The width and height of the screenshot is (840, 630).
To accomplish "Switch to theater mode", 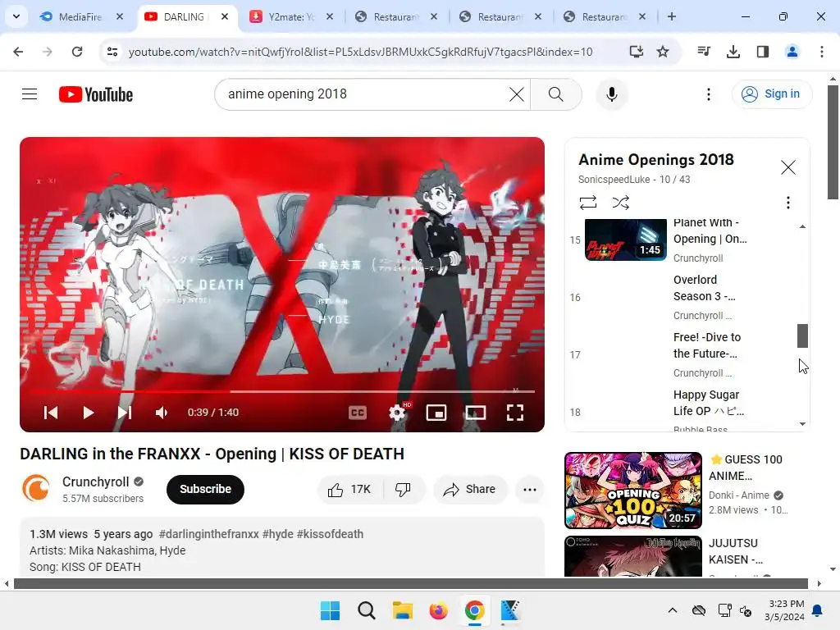I will click(x=476, y=412).
